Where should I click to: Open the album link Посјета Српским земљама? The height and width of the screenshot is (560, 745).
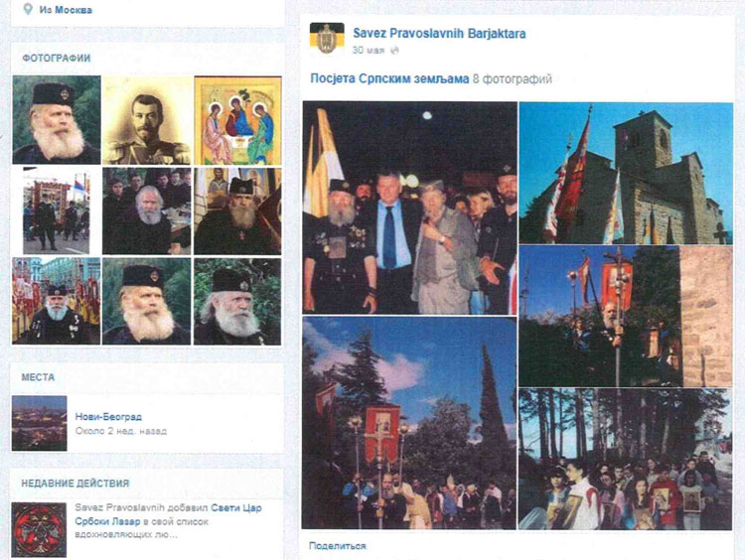[389, 78]
